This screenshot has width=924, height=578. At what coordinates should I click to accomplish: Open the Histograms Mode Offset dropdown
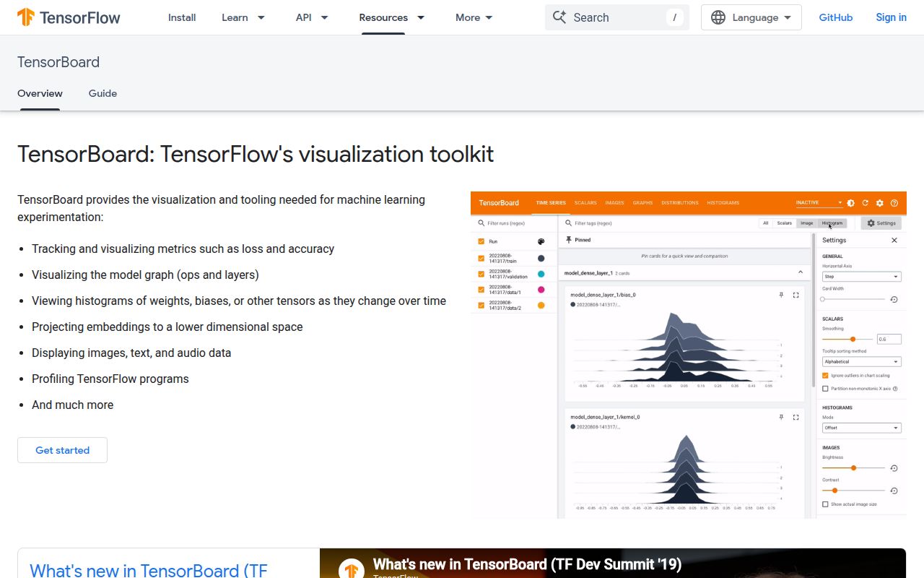(x=862, y=428)
